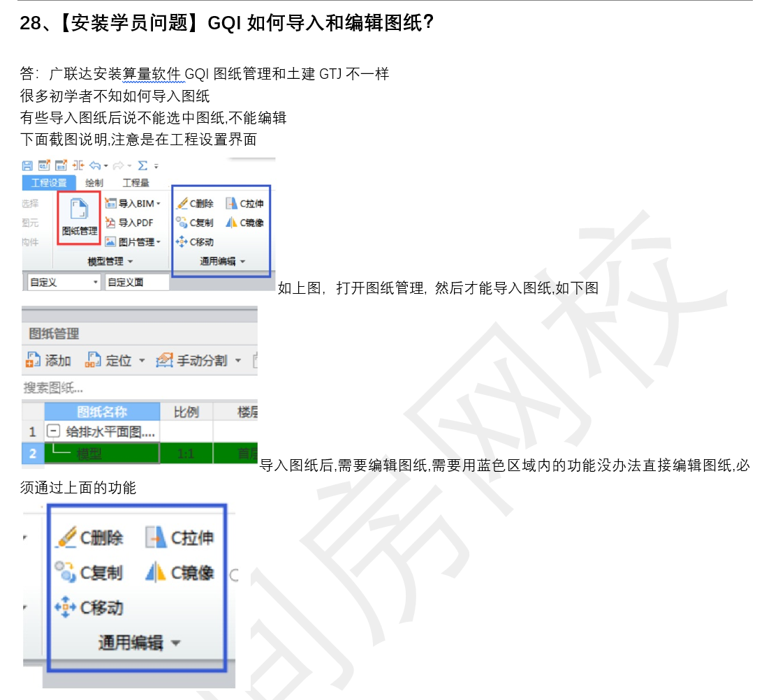
Task: Select C拉伸 in the top ribbon
Action: pos(244,203)
